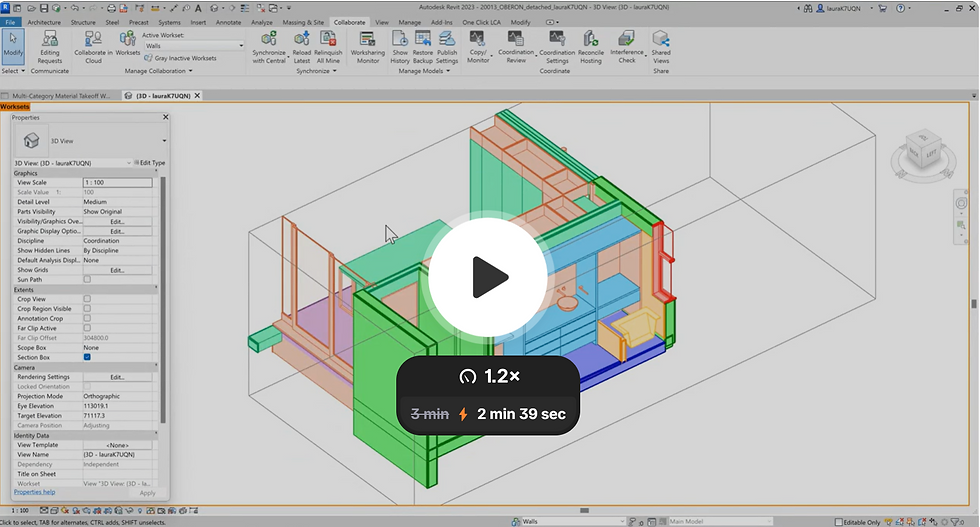
Task: Click Synchronize with Central
Action: (269, 48)
